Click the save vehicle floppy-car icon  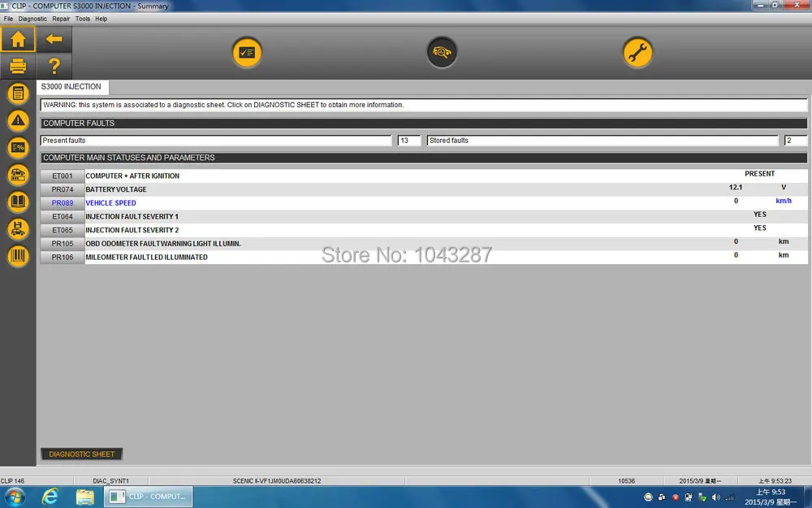18,228
